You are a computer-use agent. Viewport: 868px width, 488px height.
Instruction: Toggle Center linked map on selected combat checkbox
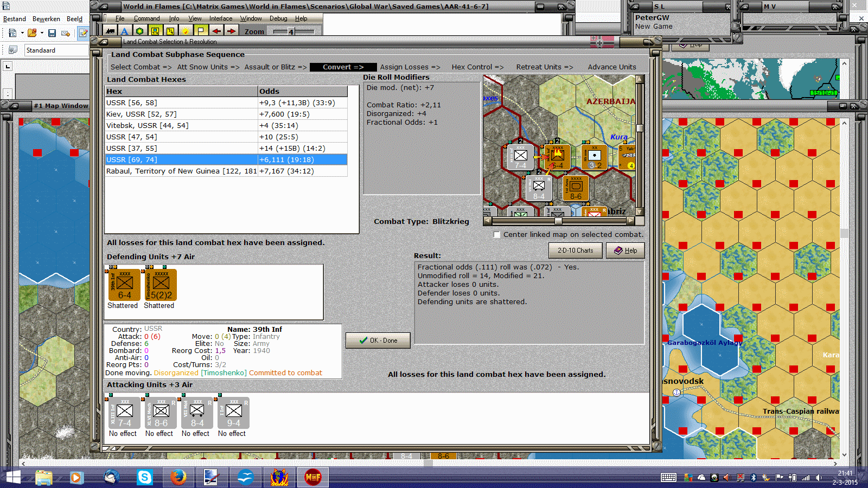click(x=497, y=235)
